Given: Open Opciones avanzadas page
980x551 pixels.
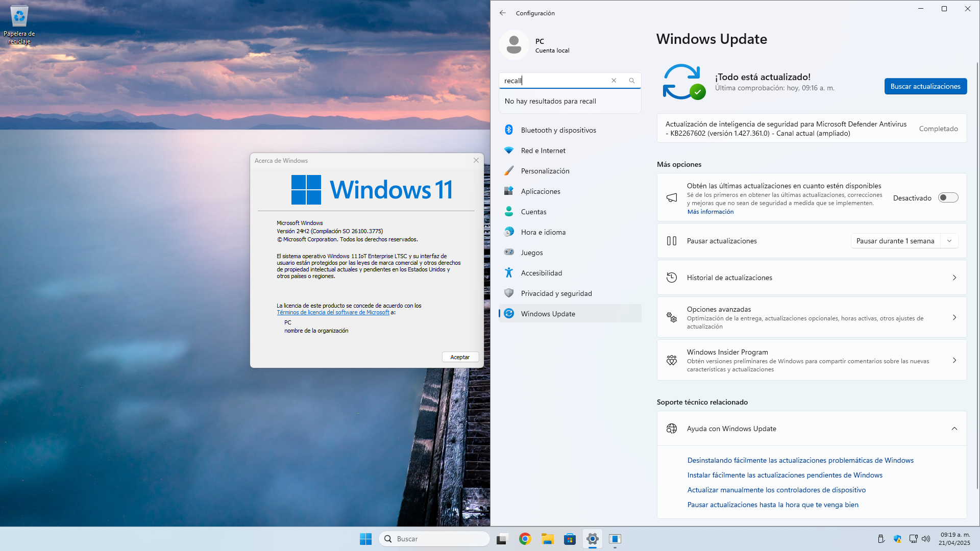Looking at the screenshot, I should click(x=812, y=317).
